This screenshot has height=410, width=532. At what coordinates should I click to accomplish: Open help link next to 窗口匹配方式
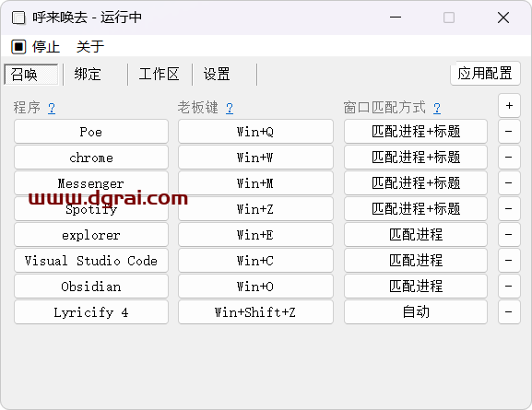[x=437, y=108]
